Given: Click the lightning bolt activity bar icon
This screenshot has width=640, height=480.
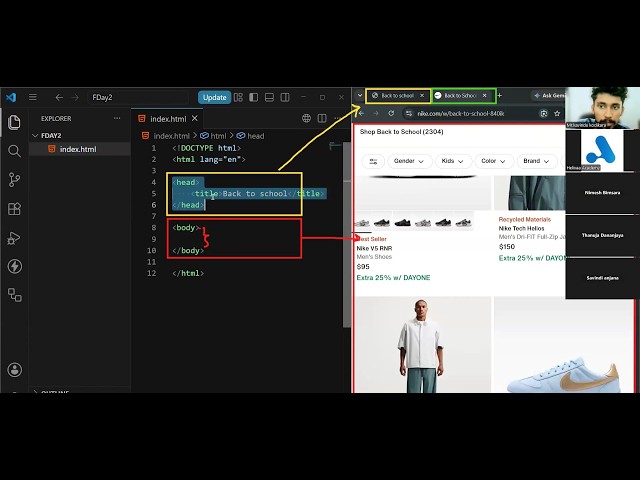Looking at the screenshot, I should [14, 266].
